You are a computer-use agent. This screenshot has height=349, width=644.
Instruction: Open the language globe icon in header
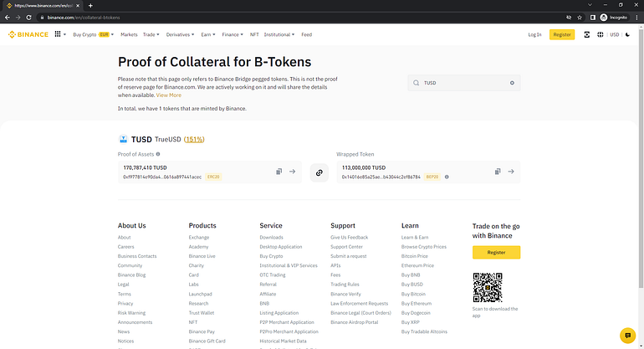point(599,34)
